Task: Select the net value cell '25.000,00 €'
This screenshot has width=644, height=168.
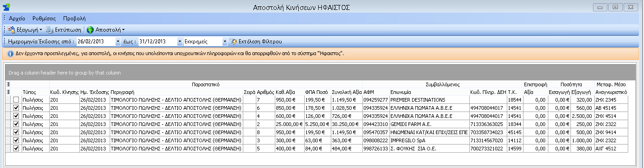Action: 289,124
